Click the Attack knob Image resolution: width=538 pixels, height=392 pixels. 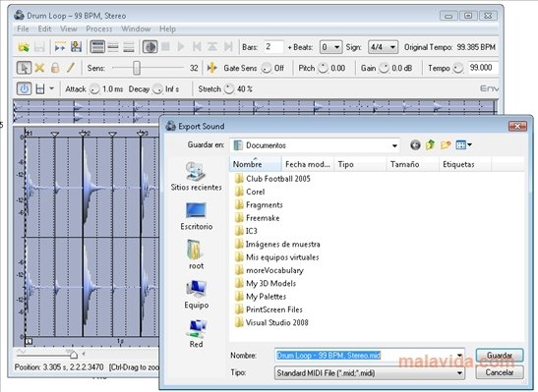click(x=94, y=89)
